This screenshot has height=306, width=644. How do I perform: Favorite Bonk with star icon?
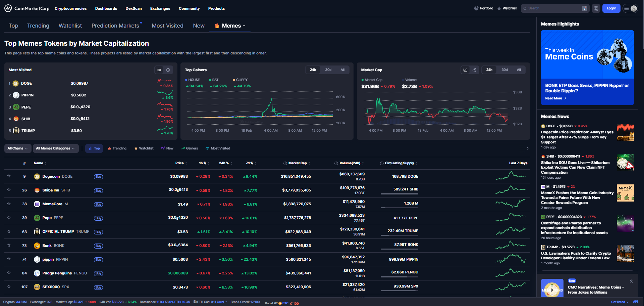point(9,245)
